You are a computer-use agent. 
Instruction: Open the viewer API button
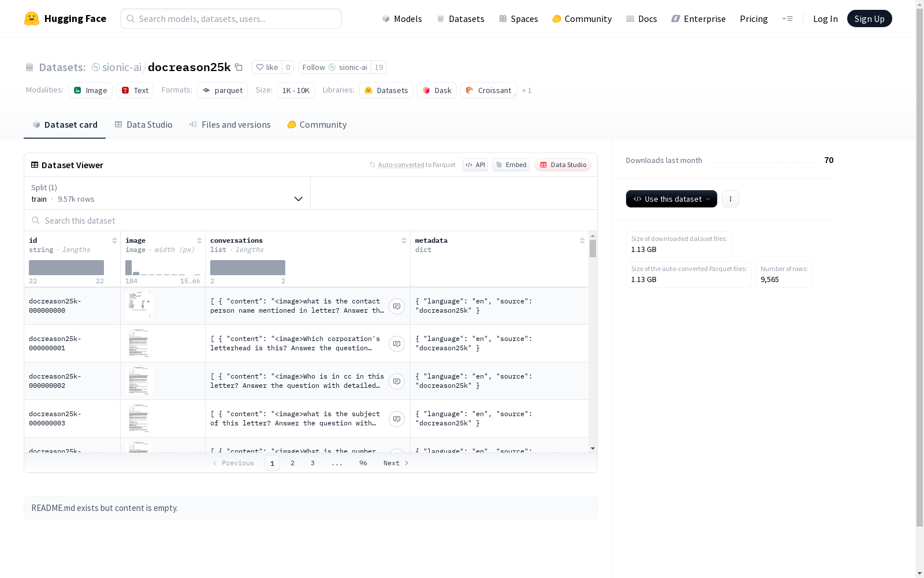pyautogui.click(x=475, y=165)
